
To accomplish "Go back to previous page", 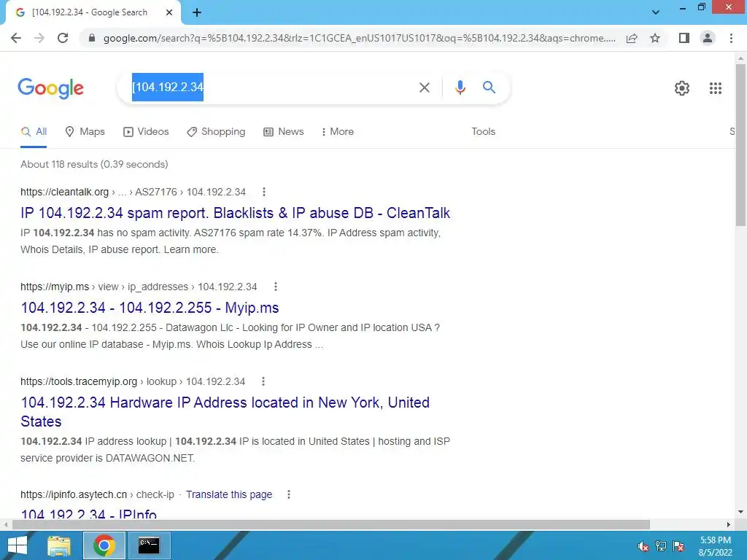I will [16, 38].
